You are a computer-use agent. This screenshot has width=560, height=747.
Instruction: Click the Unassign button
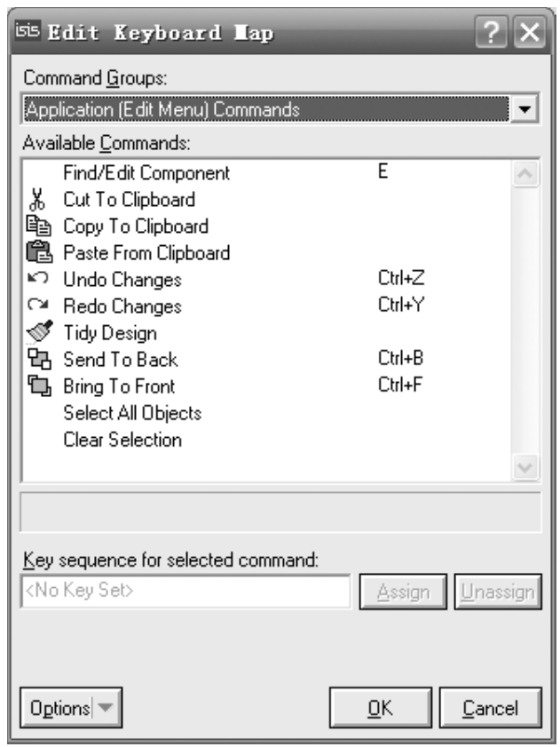click(498, 592)
